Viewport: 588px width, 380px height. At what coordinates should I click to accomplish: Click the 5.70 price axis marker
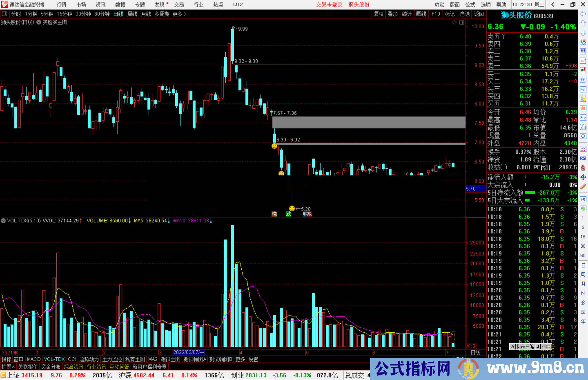(x=476, y=189)
